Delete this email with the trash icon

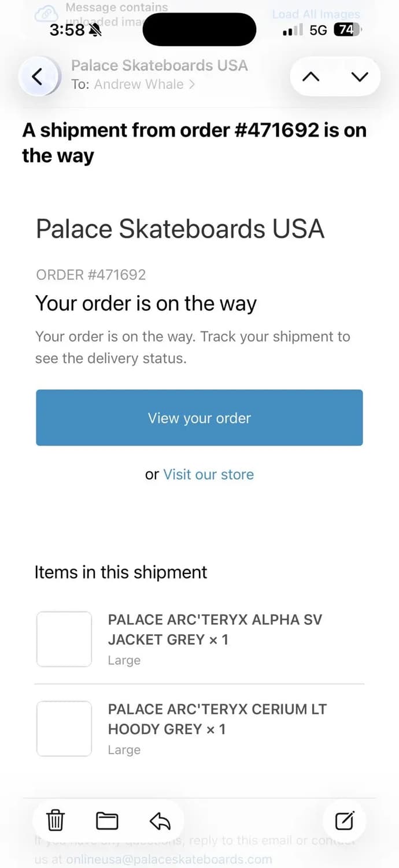(x=56, y=820)
